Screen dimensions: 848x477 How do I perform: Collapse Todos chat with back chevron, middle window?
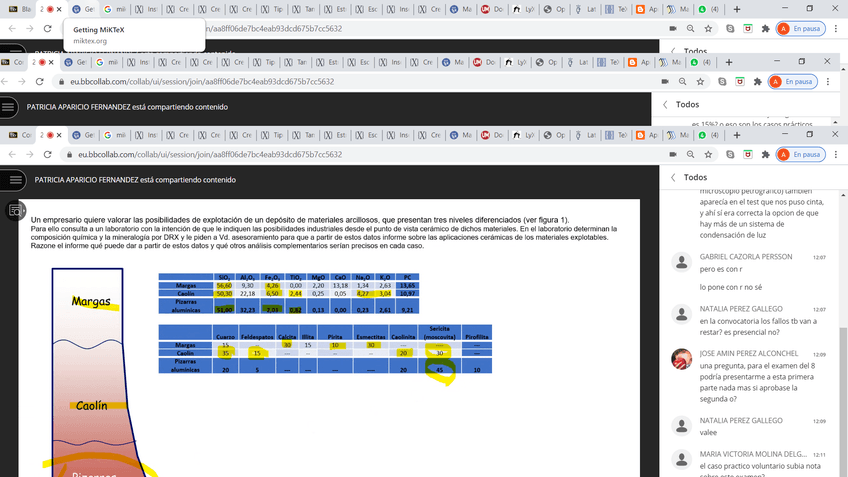click(665, 104)
